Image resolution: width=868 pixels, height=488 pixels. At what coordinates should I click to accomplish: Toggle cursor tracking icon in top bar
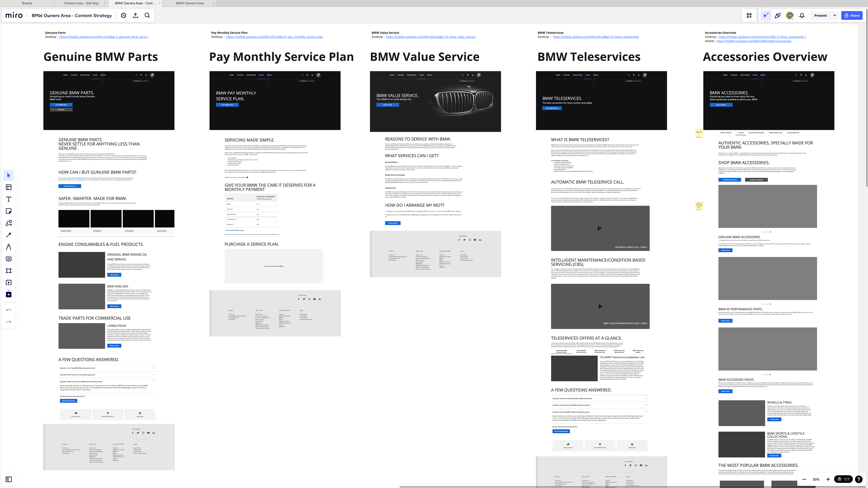[766, 16]
